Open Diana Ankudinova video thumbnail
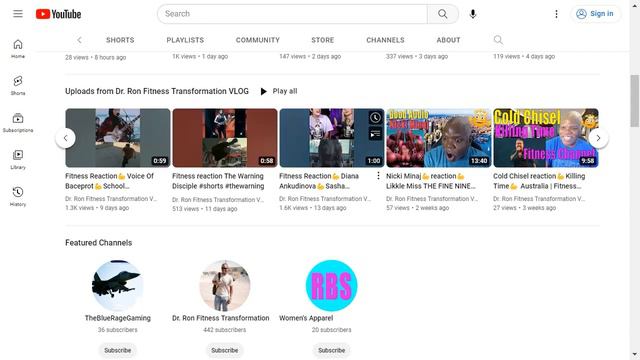 click(331, 138)
